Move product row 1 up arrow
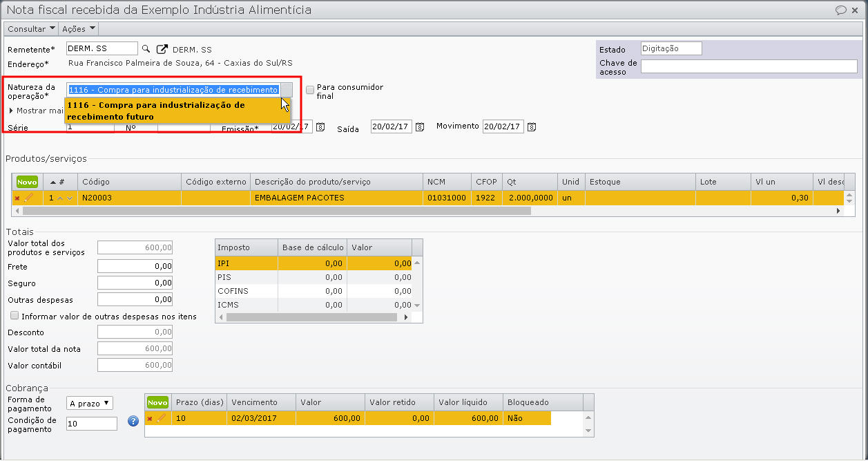Viewport: 868px width, 461px height. coord(60,198)
